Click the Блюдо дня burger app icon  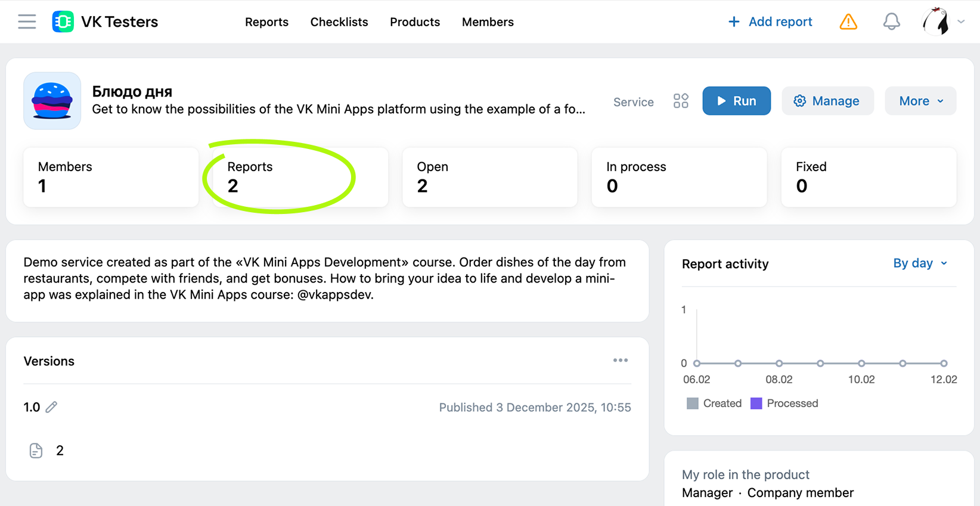(52, 101)
